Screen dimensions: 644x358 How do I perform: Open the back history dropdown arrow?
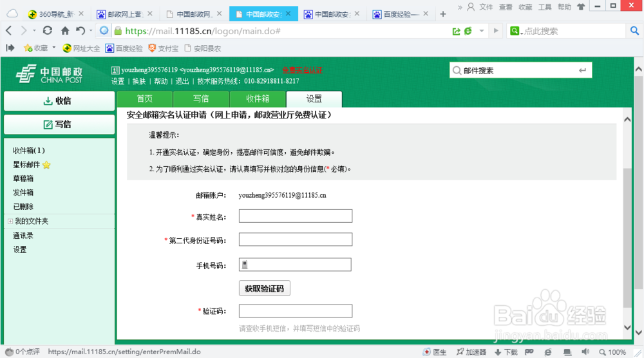(x=34, y=31)
